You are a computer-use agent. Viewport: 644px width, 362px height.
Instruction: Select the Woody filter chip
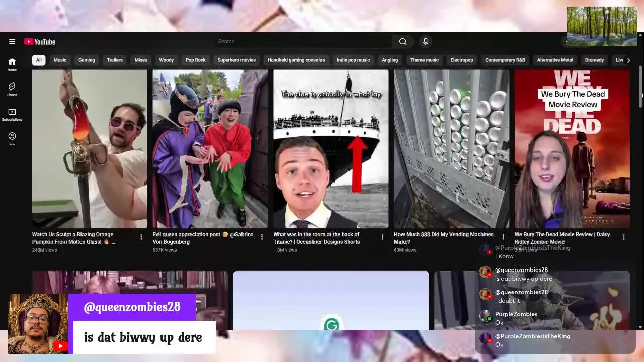[167, 60]
